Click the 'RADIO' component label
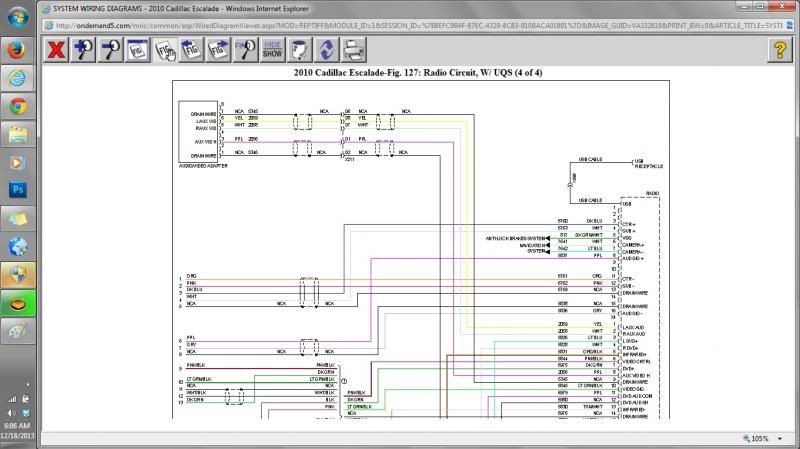Image resolution: width=800 pixels, height=449 pixels. pos(652,193)
